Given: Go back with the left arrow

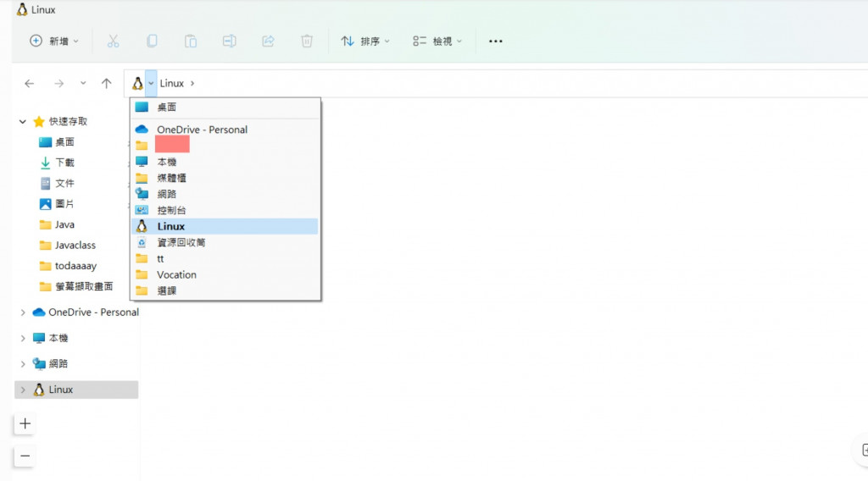Looking at the screenshot, I should (30, 84).
